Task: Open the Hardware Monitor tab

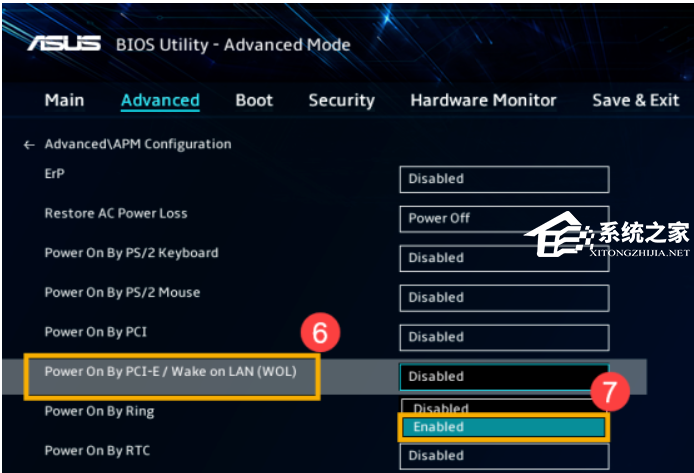Action: (483, 100)
